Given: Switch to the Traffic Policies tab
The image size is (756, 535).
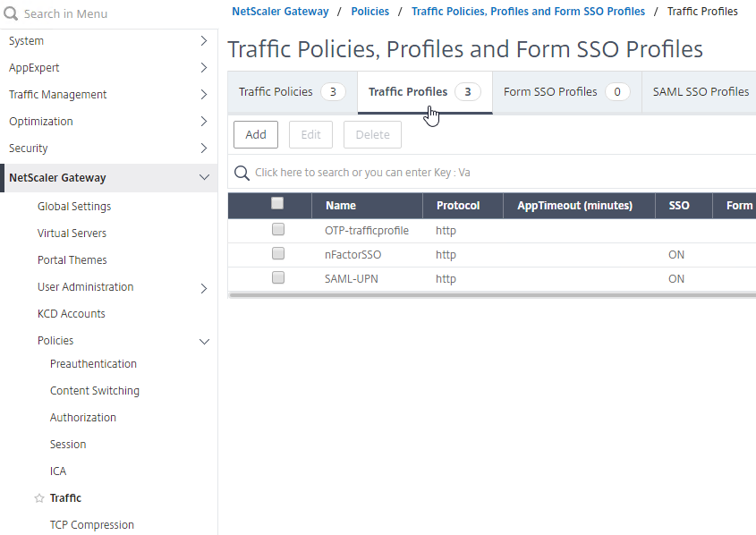Looking at the screenshot, I should (x=293, y=92).
